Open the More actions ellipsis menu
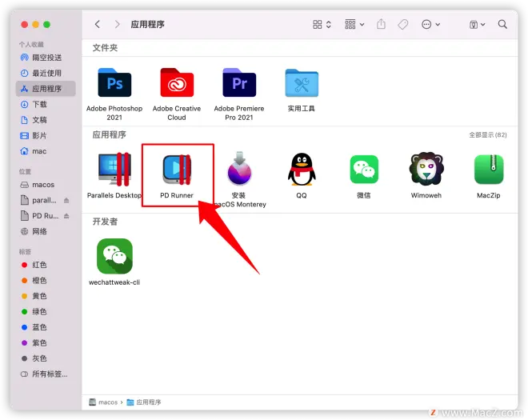The image size is (528, 420). (430, 24)
